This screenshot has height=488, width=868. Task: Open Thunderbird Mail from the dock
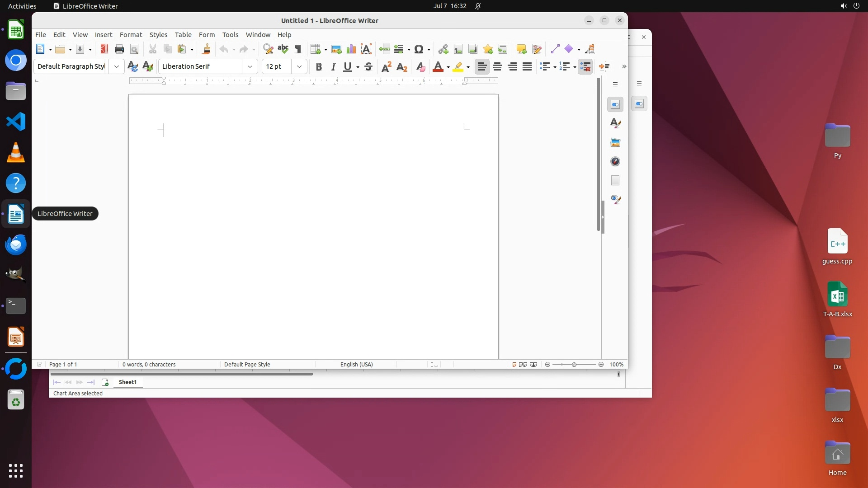coord(16,244)
